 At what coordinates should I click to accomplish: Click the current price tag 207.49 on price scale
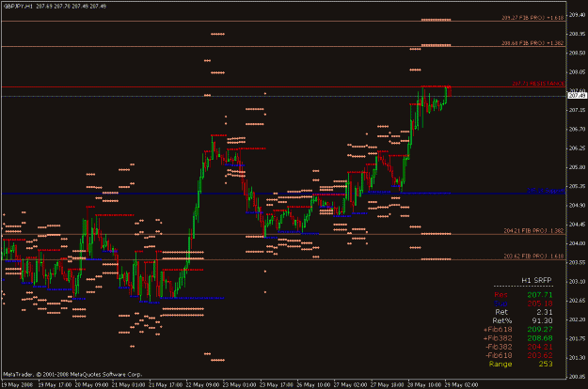(577, 96)
